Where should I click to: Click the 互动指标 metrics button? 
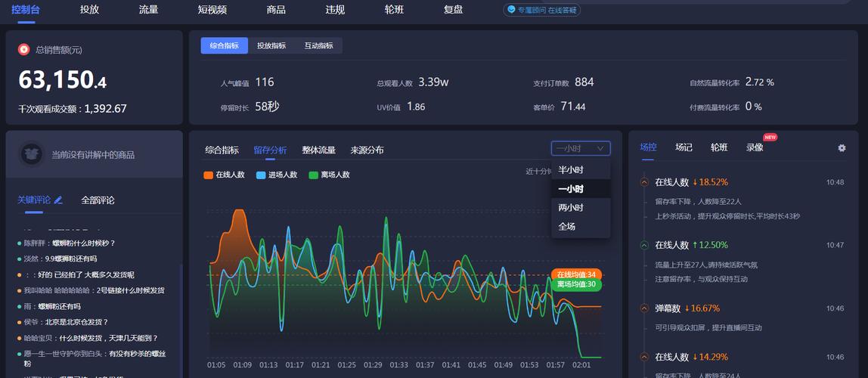(x=318, y=46)
